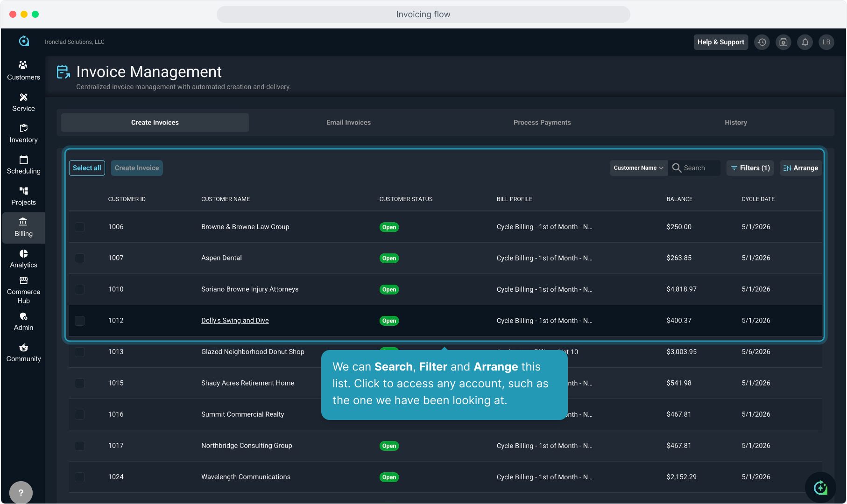The height and width of the screenshot is (504, 847).
Task: Open Browne & Browne Law Group account
Action: click(245, 227)
